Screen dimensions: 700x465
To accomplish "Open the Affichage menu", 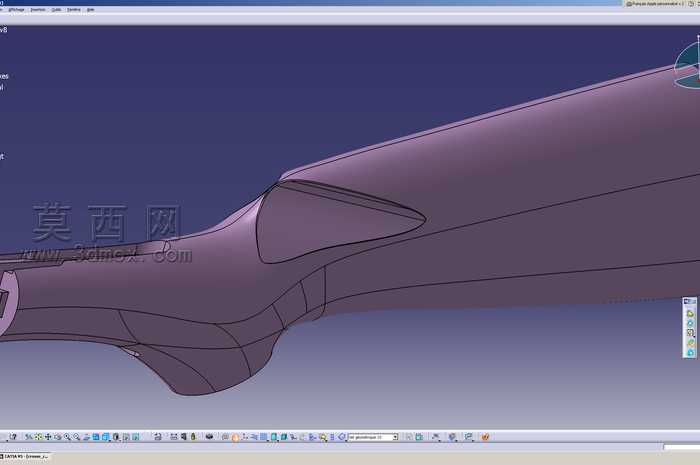I will point(17,9).
